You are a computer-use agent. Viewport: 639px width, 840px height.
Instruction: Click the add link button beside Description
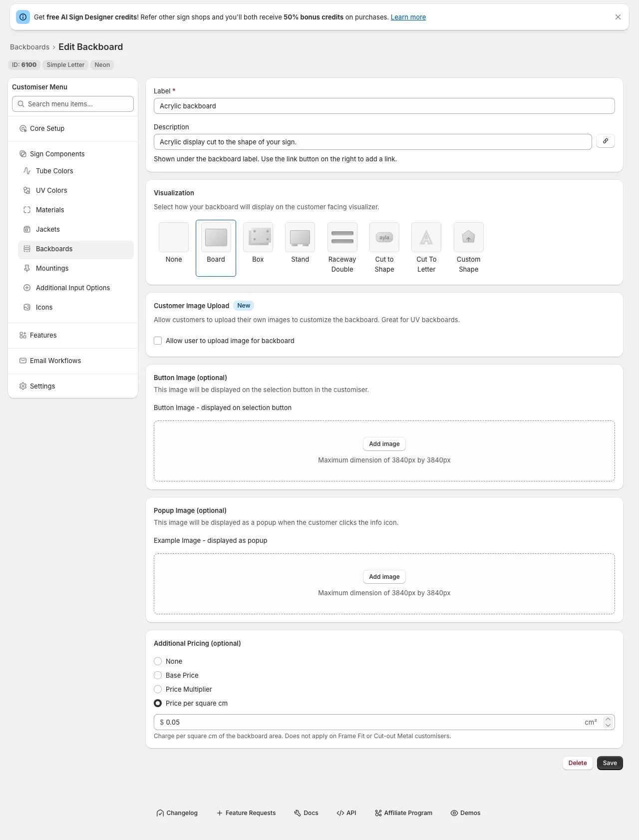pos(605,141)
